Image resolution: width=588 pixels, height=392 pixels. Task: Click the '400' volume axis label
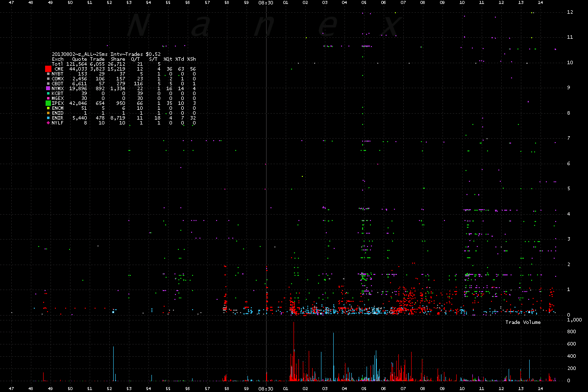point(571,356)
